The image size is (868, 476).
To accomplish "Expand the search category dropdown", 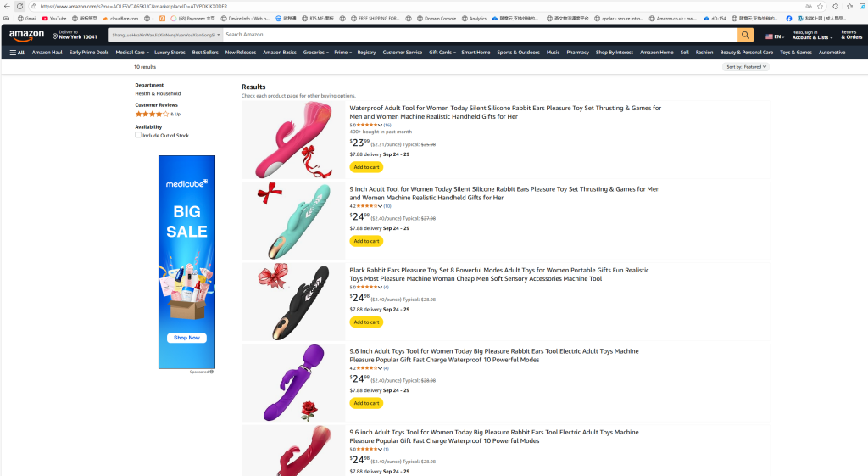I will click(x=165, y=35).
